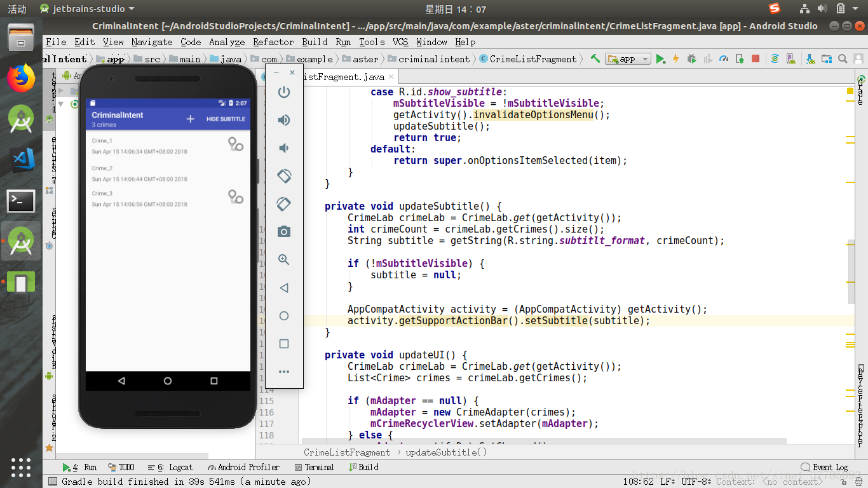Screen dimensions: 868x488
Task: Click emulator sidebar Back triangle icon
Action: pos(284,288)
